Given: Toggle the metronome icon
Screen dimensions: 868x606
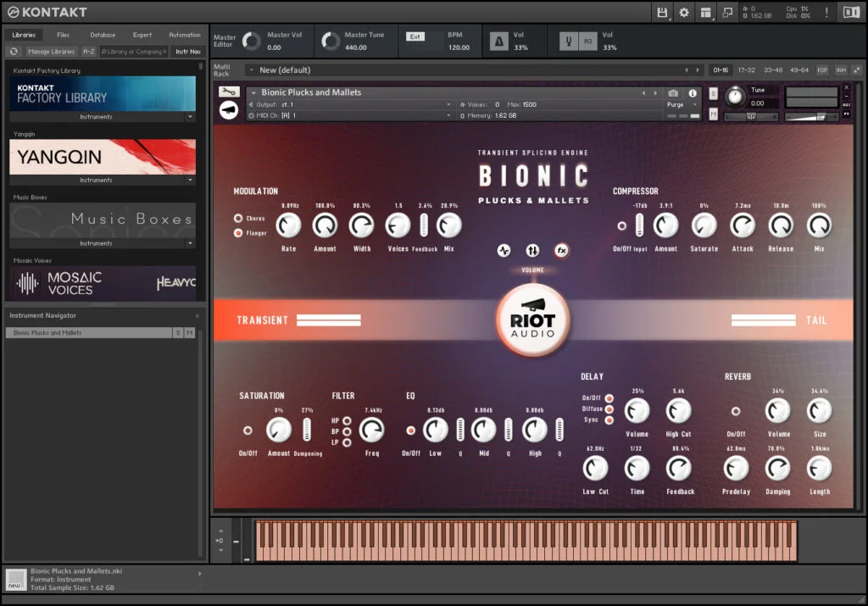Looking at the screenshot, I should coord(498,42).
